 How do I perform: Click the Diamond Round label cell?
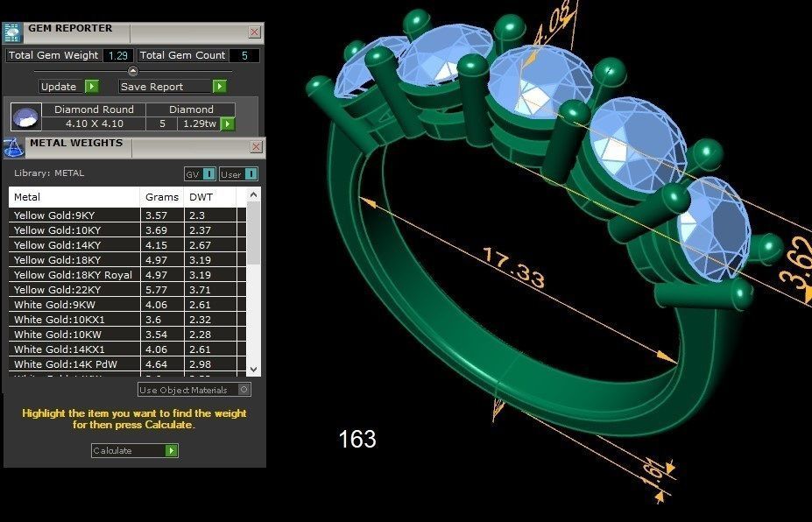click(95, 109)
